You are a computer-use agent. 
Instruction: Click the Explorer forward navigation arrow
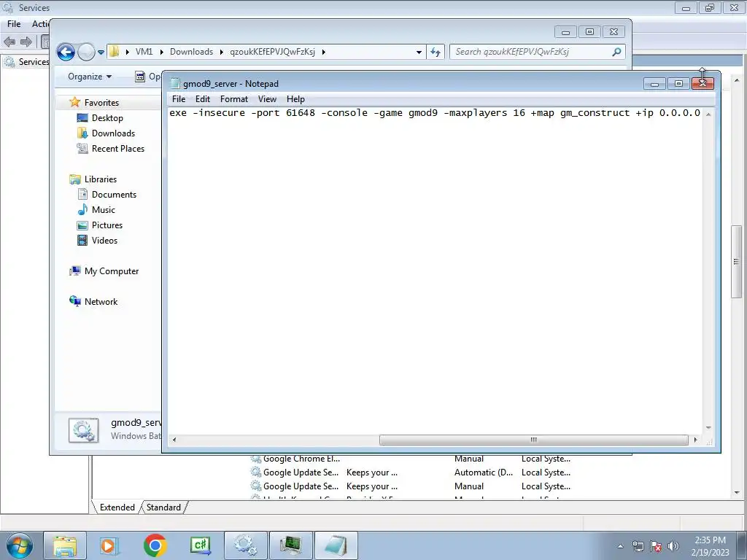(86, 52)
